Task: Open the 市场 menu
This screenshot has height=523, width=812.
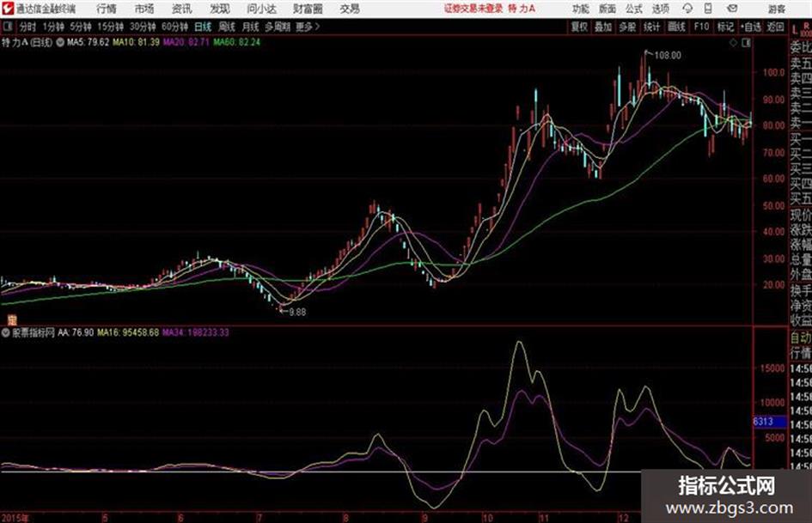Action: pyautogui.click(x=144, y=9)
